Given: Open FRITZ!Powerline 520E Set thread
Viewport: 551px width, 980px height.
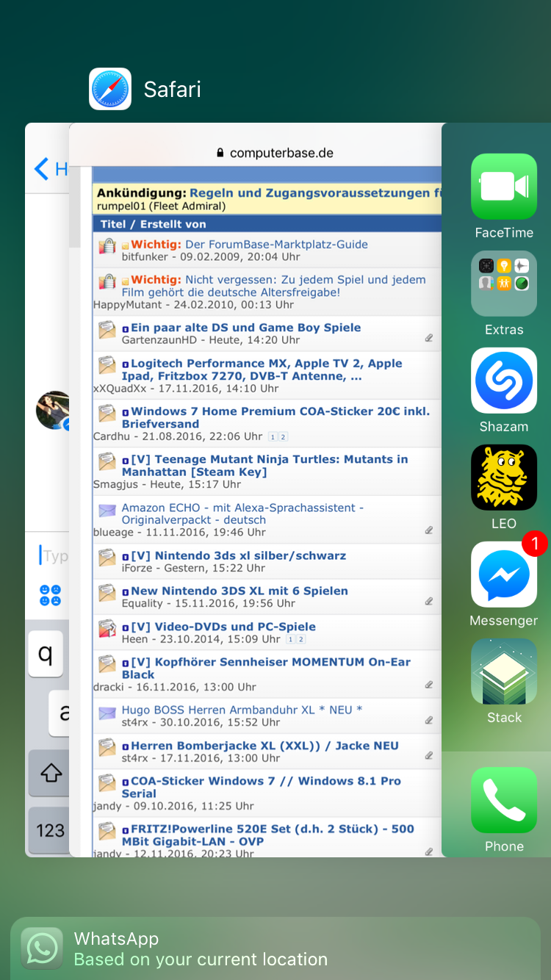Looking at the screenshot, I should coord(268,835).
